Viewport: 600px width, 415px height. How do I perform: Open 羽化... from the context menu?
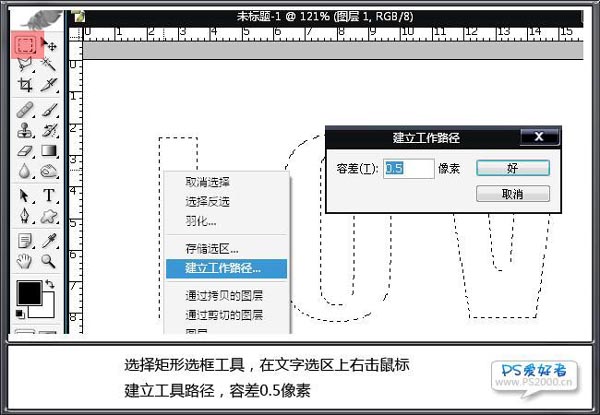(x=200, y=220)
